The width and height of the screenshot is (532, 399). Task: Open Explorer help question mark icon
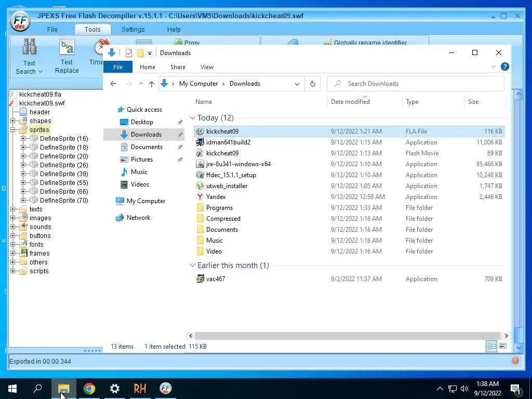[x=504, y=66]
